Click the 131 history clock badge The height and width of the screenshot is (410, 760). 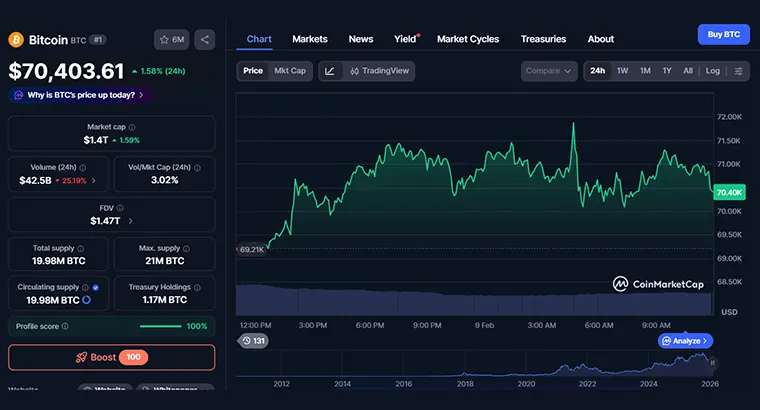pyautogui.click(x=253, y=341)
